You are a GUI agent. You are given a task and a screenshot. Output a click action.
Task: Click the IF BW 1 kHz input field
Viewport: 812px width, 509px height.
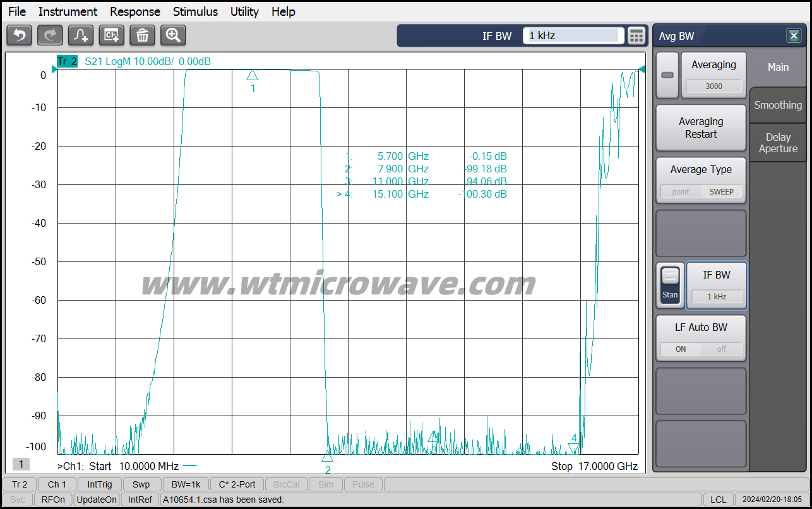click(x=573, y=36)
